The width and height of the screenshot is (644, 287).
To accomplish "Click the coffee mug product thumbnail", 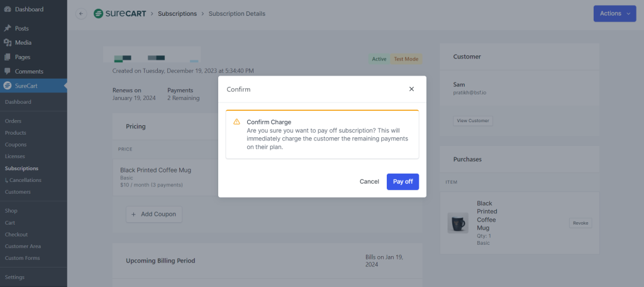I will [x=458, y=223].
